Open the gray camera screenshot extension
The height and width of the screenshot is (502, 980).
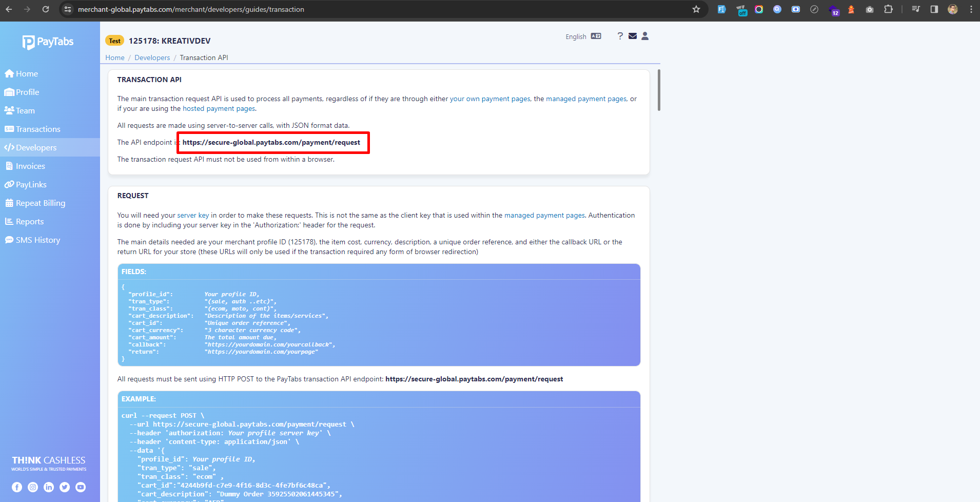tap(870, 9)
